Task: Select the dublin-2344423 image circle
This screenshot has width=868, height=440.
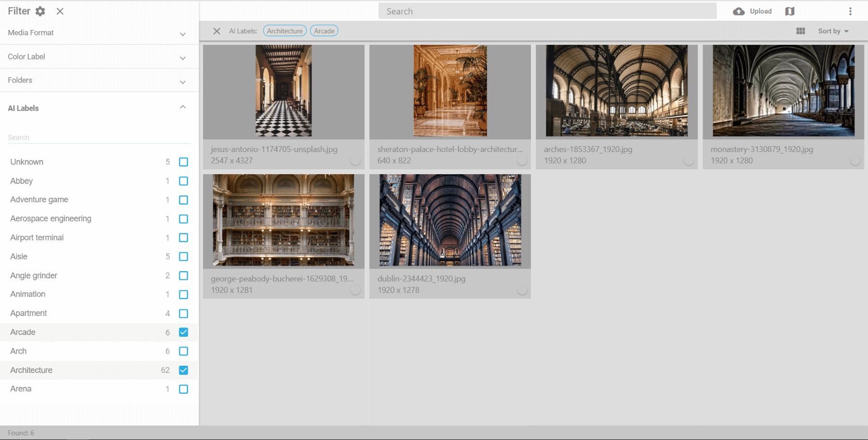Action: 522,289
